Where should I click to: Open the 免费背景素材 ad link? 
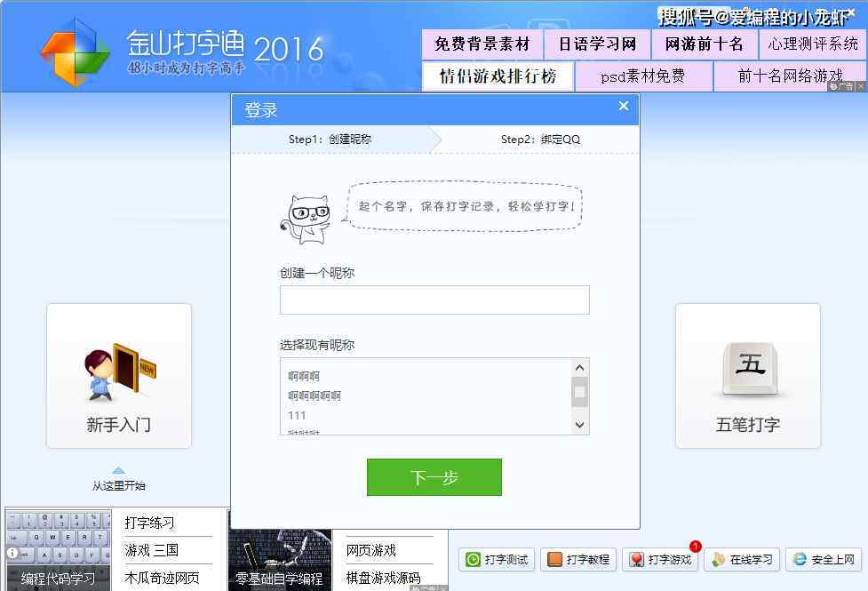(x=482, y=44)
